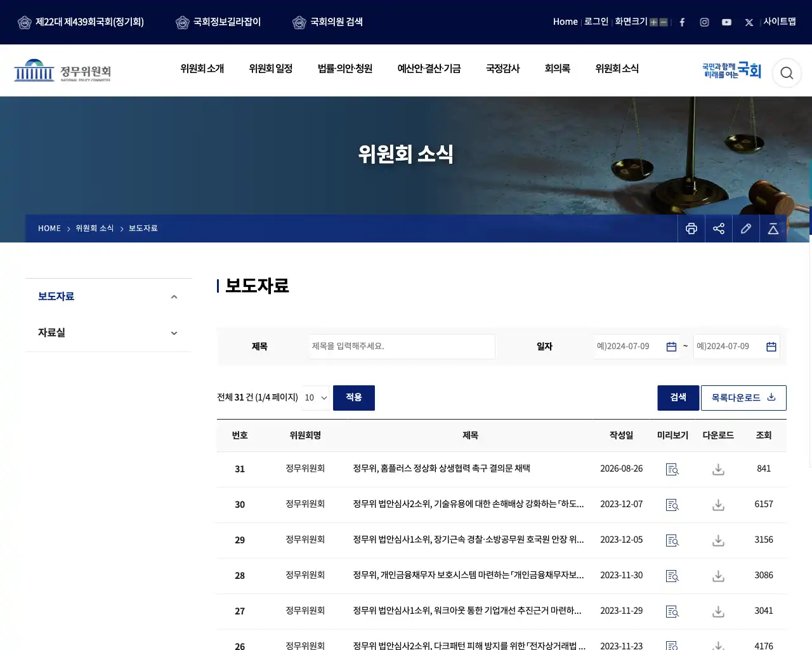This screenshot has height=650, width=812.
Task: Open 국회정보길라잡이 link
Action: [x=218, y=22]
